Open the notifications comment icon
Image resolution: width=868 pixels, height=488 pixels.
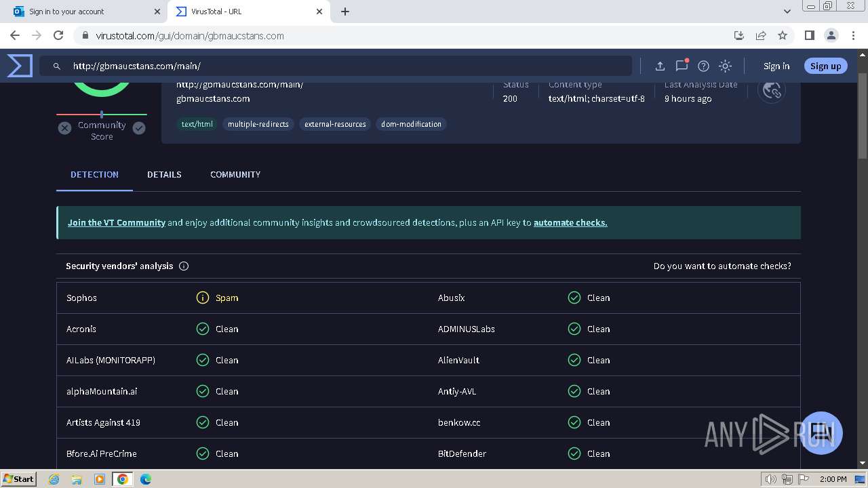682,66
